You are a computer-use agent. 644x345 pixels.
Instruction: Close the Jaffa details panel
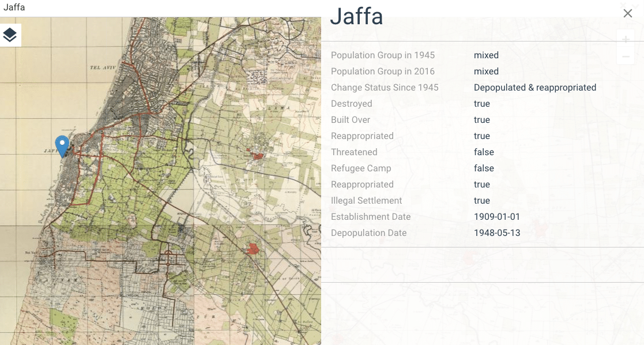point(628,13)
